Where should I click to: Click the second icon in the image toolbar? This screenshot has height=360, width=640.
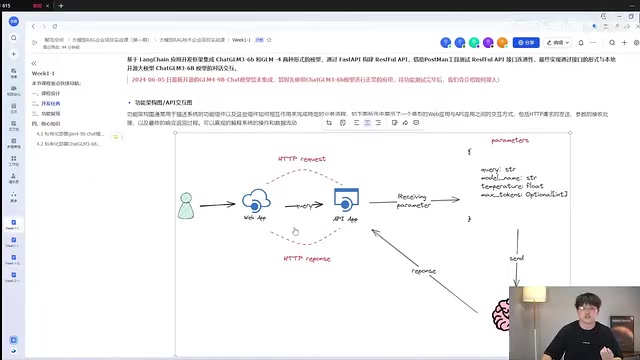coord(343,122)
